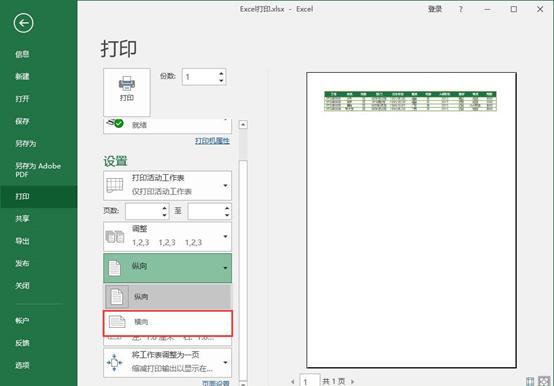Open 导出 (Export) in sidebar
This screenshot has height=386, width=554.
22,241
